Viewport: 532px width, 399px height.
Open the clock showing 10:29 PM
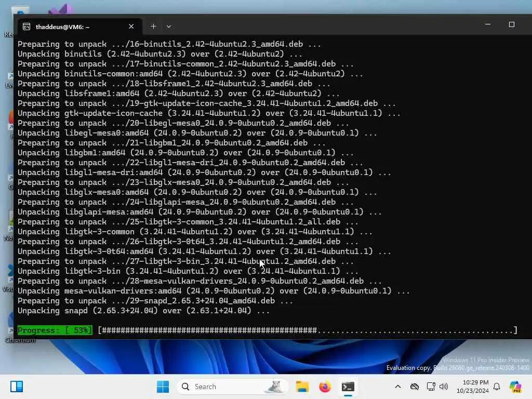(x=473, y=387)
